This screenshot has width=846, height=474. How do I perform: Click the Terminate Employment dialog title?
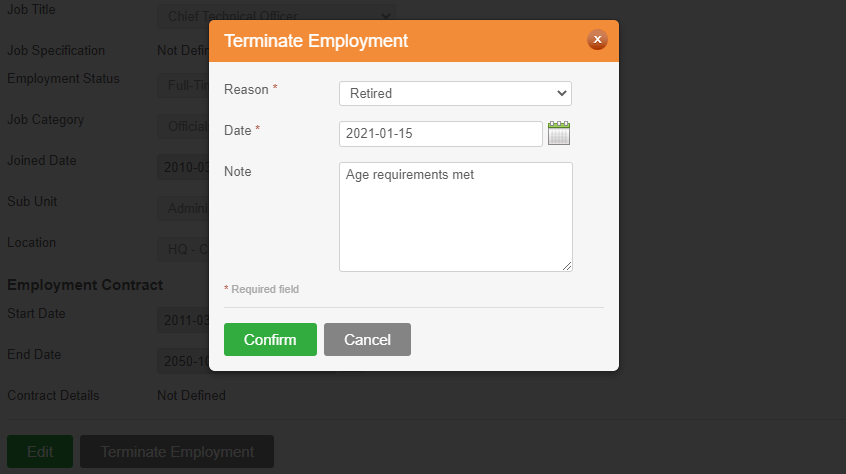point(316,41)
